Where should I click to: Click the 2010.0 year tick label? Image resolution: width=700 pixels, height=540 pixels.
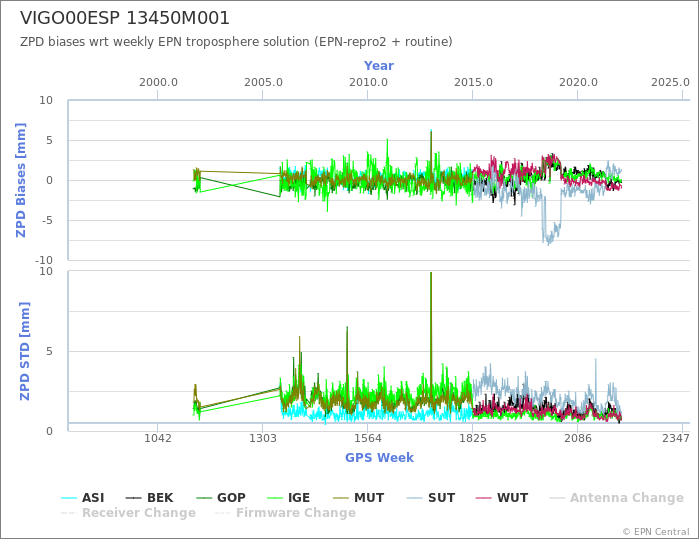pos(368,83)
